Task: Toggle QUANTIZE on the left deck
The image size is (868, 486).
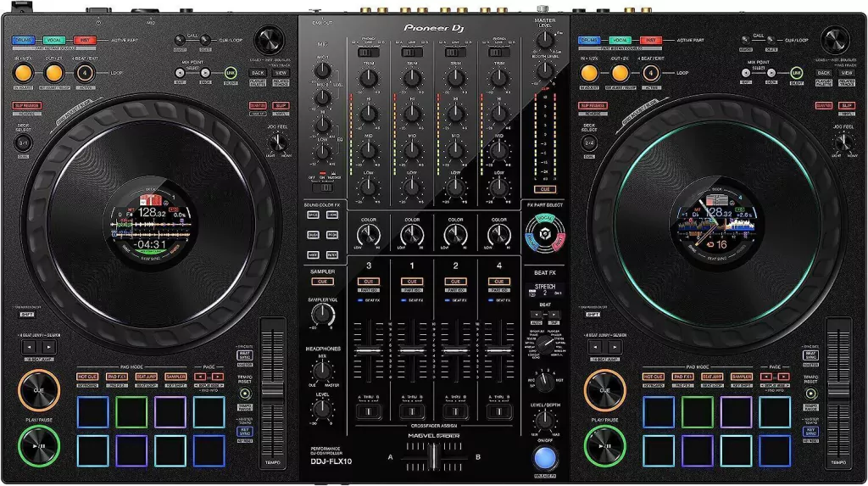Action: (x=258, y=105)
